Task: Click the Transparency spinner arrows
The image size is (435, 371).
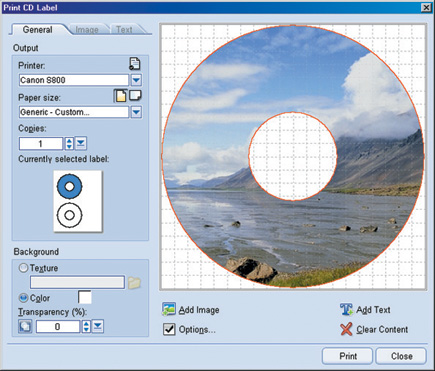Action: [x=86, y=326]
